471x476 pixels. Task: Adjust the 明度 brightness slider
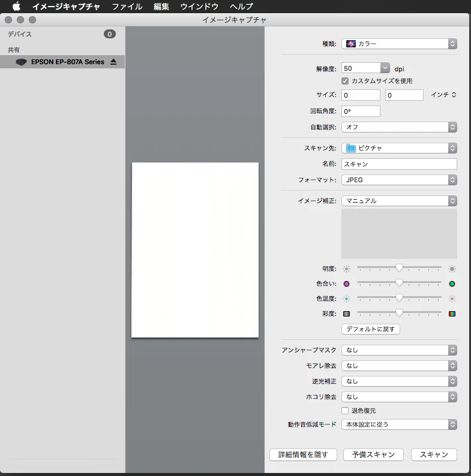[399, 268]
